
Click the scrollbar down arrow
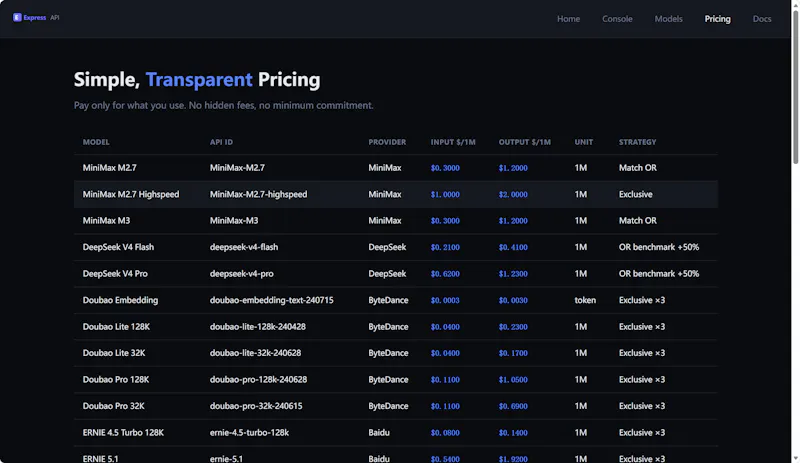pyautogui.click(x=795, y=459)
